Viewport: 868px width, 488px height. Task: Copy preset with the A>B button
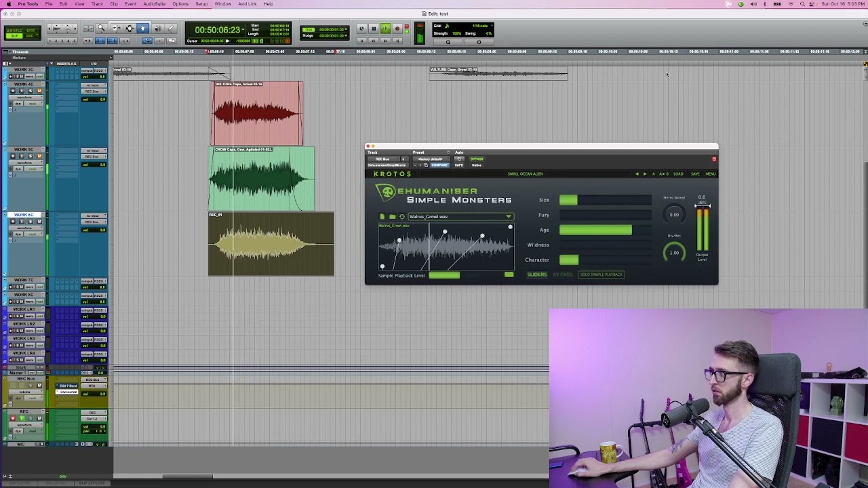[664, 174]
